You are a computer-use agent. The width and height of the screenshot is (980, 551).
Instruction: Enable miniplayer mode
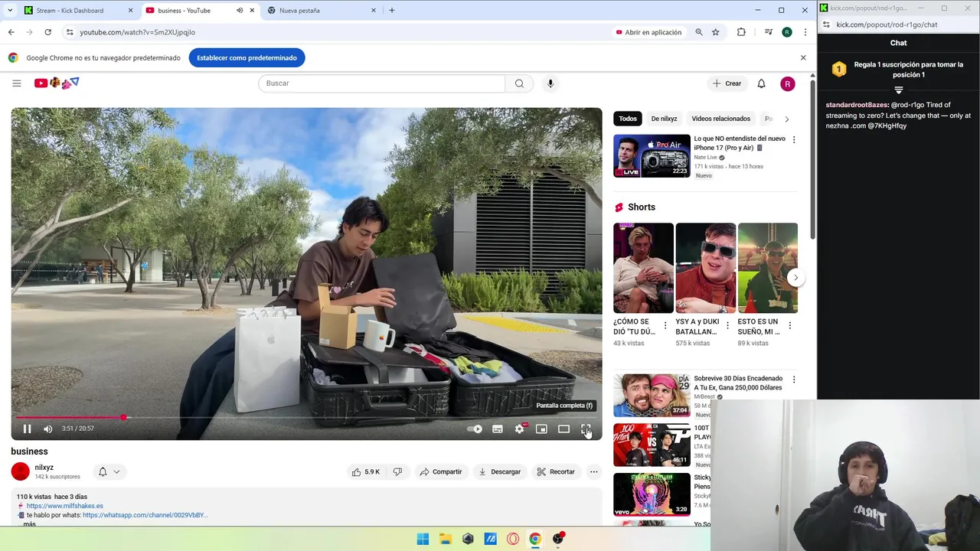541,429
